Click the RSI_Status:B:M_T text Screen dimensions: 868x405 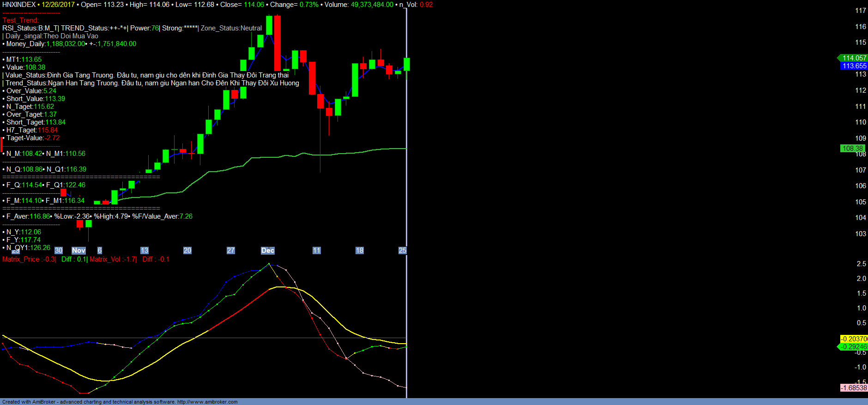30,28
